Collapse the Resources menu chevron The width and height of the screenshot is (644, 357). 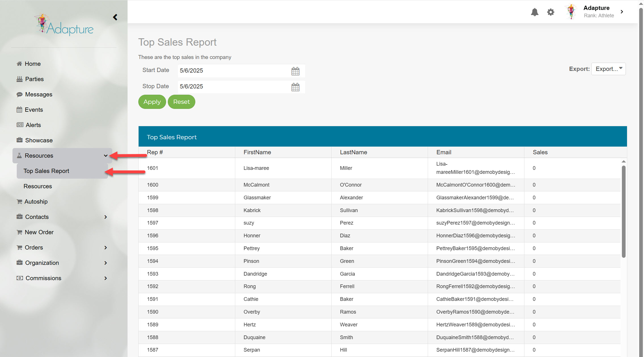(106, 156)
